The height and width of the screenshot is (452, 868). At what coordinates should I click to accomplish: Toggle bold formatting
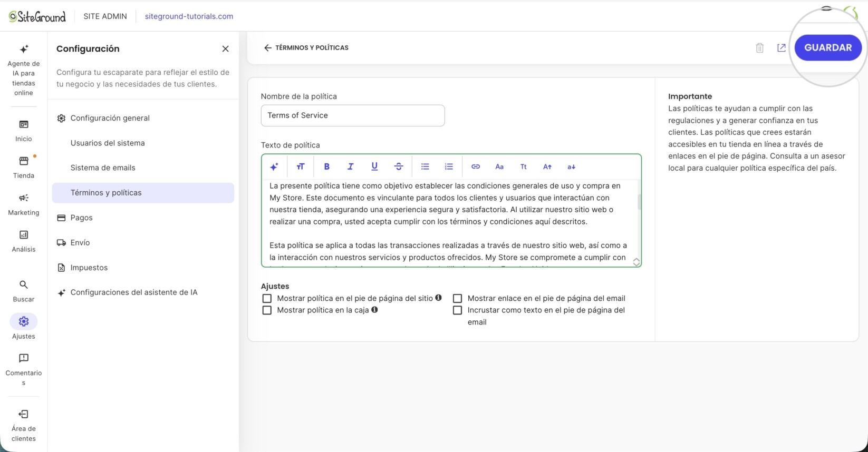point(326,166)
